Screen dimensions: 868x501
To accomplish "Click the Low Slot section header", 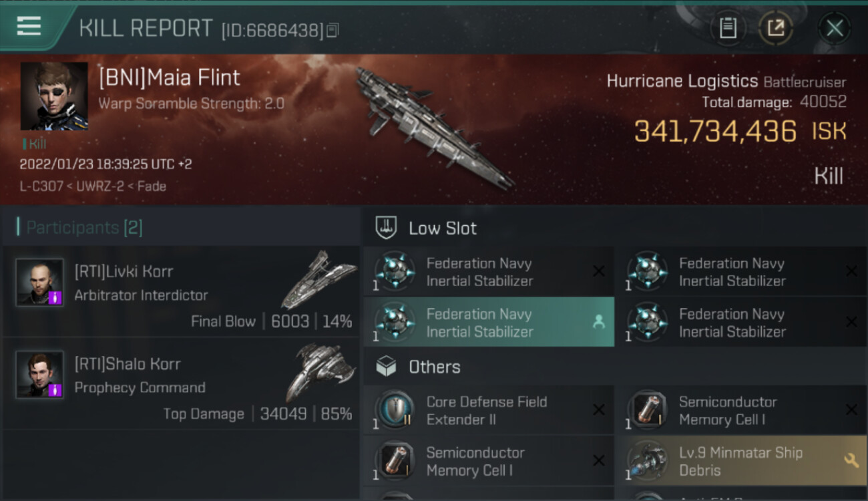I will 443,228.
